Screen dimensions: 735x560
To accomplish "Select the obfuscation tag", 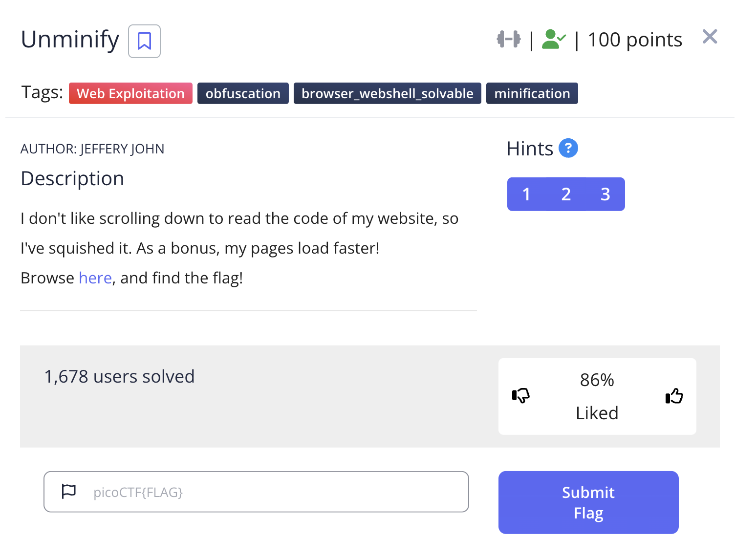I will tap(243, 93).
